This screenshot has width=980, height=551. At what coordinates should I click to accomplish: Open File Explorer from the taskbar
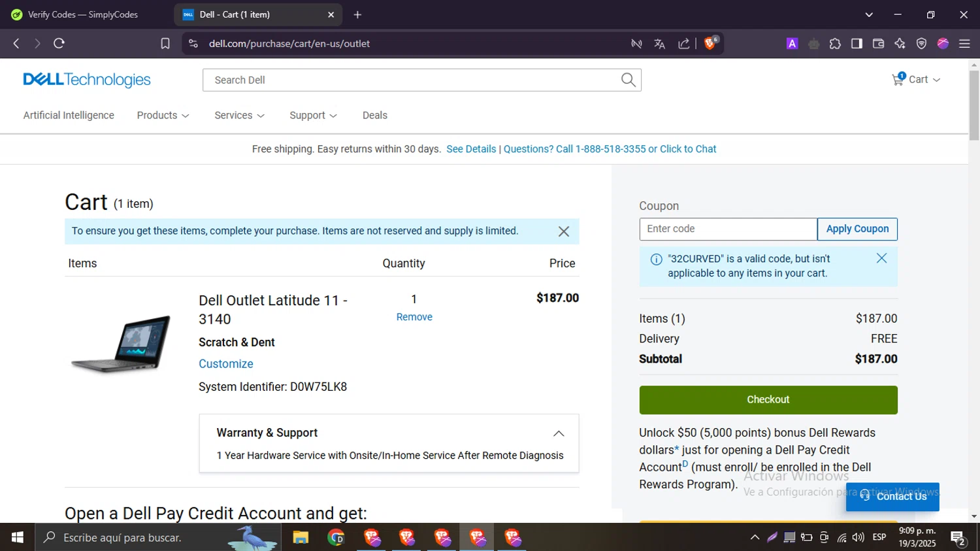[x=301, y=537]
